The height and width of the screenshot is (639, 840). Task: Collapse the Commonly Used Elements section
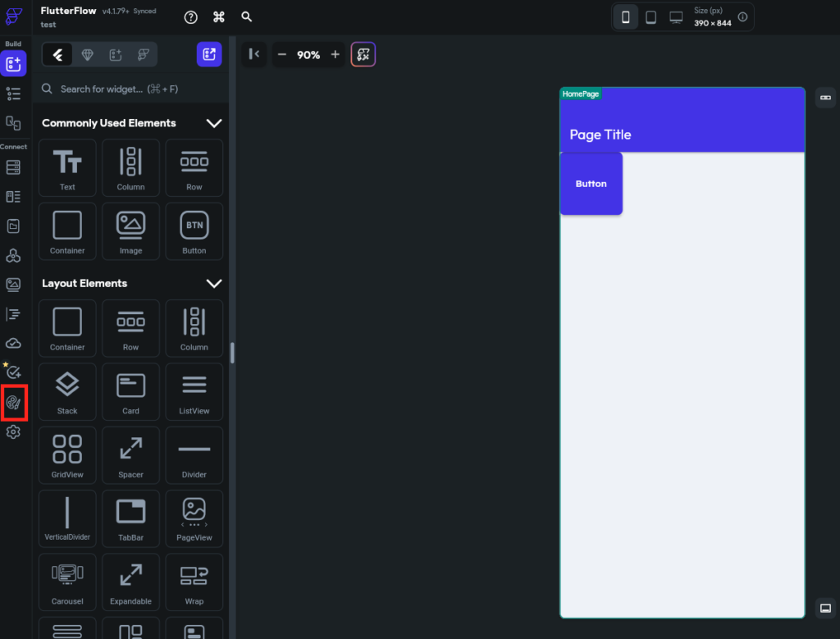point(213,123)
